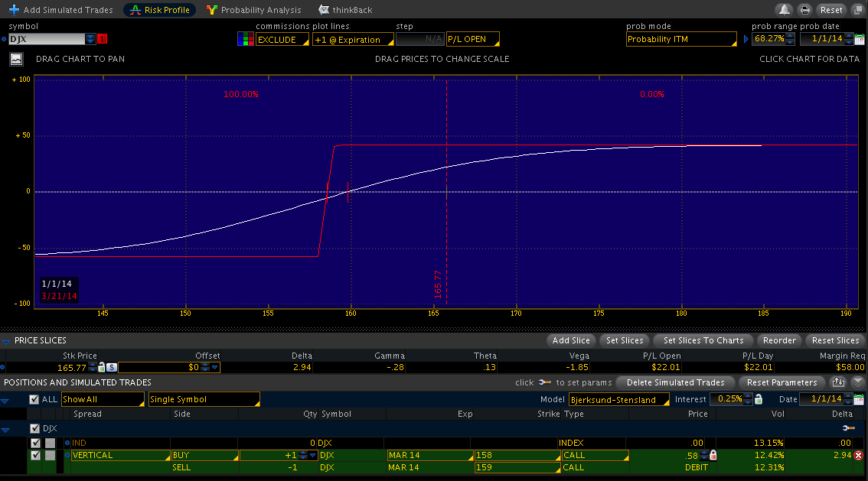Open the plot line colors swatch grid
This screenshot has width=868, height=481.
pos(245,39)
